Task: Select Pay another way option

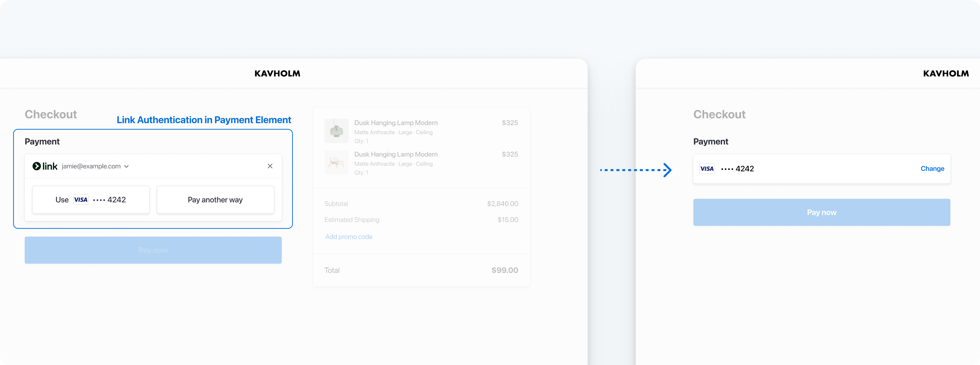Action: pos(216,199)
